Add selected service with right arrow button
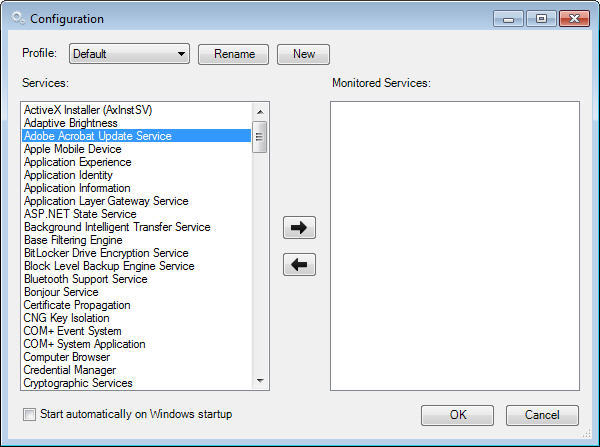Screen dimensions: 600x447 [x=299, y=227]
